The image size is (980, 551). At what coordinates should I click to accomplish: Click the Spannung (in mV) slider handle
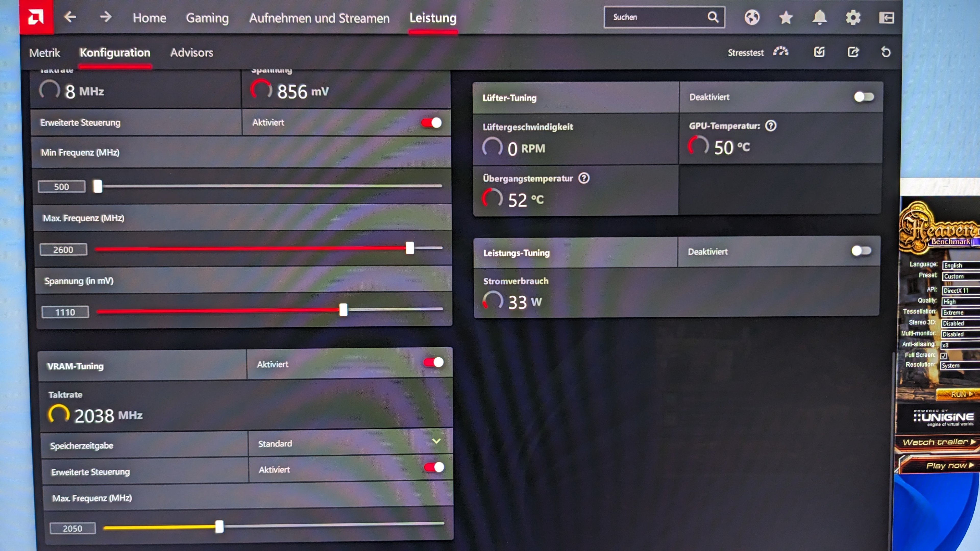pyautogui.click(x=343, y=310)
